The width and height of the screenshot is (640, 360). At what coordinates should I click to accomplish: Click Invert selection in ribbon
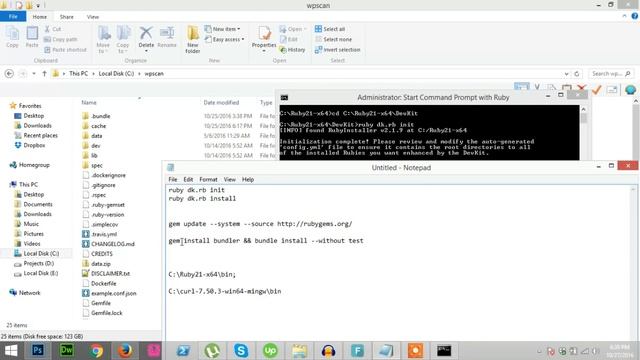pyautogui.click(x=338, y=49)
